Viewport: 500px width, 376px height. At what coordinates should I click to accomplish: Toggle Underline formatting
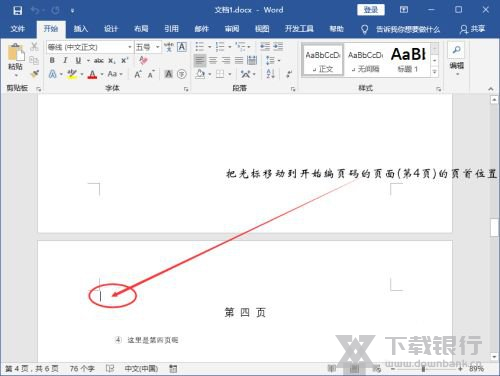point(78,60)
